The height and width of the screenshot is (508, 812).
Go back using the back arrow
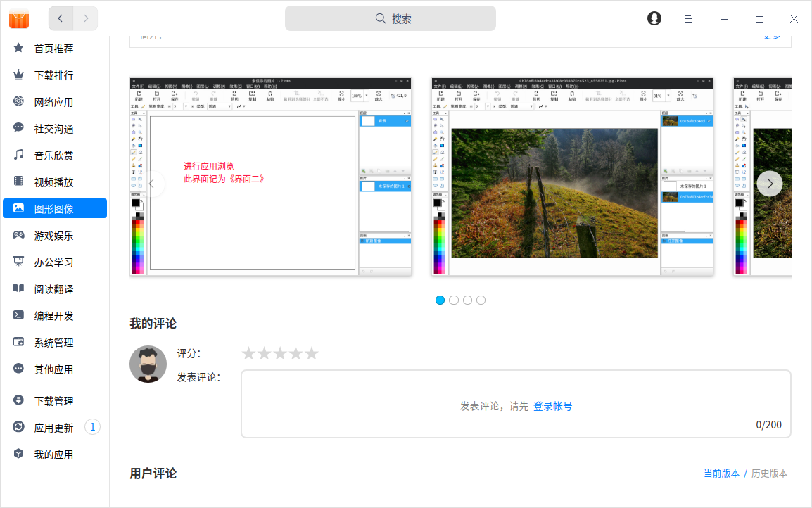coord(61,19)
